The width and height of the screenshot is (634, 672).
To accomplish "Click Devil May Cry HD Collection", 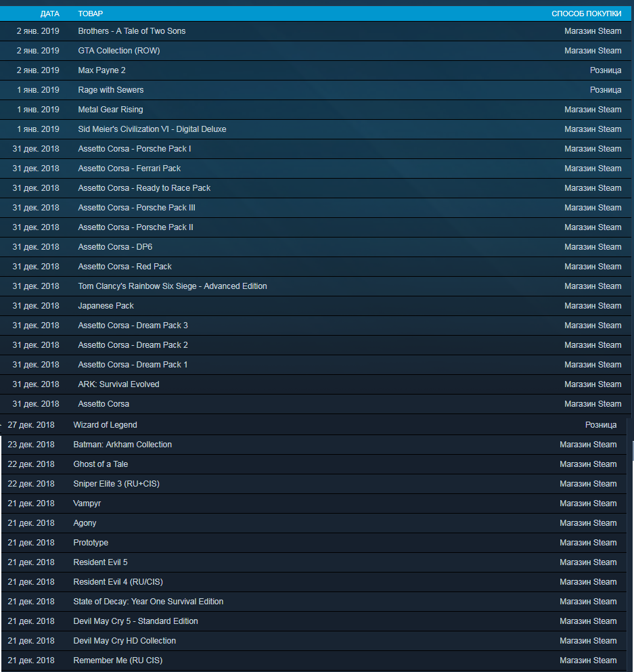I will click(124, 641).
